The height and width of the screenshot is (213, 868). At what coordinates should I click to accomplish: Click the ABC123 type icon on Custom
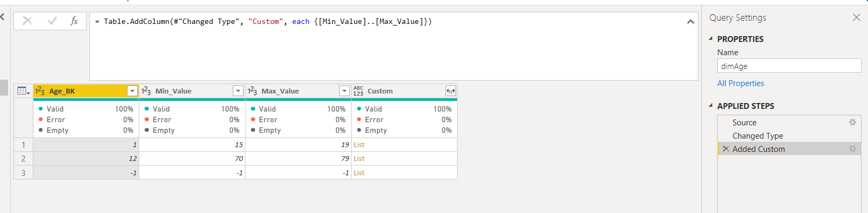(358, 91)
